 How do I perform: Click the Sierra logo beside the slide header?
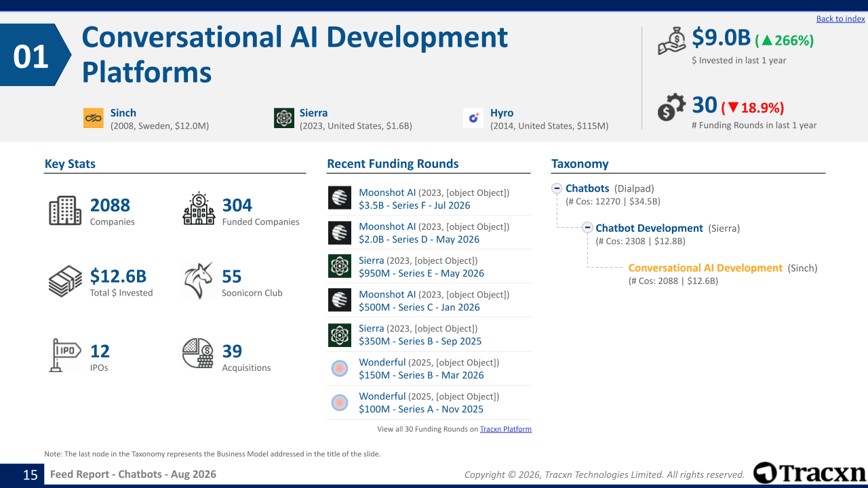(x=284, y=118)
